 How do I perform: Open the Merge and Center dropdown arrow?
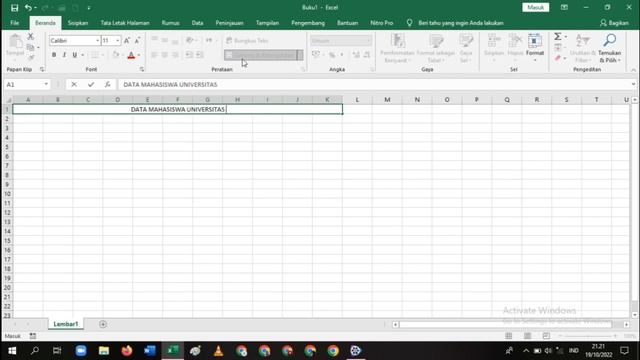[x=300, y=55]
